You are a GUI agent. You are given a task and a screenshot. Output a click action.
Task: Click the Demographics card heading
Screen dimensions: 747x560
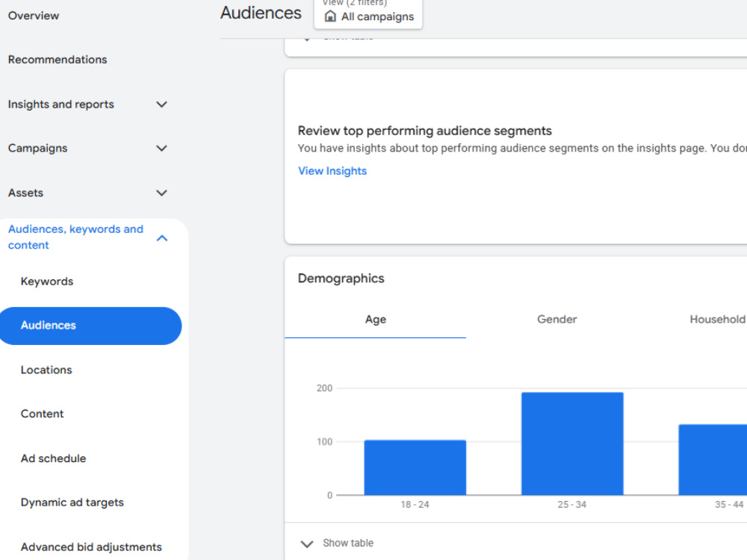[341, 279]
